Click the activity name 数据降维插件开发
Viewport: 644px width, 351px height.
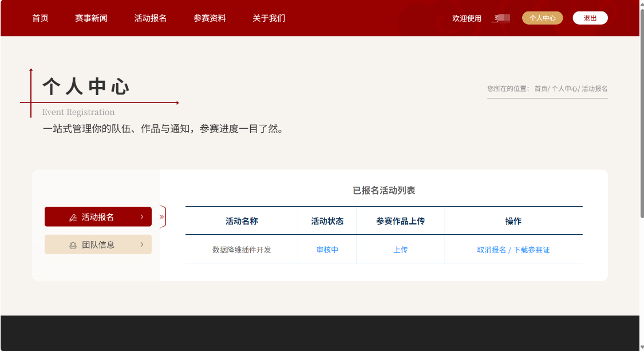(x=242, y=250)
